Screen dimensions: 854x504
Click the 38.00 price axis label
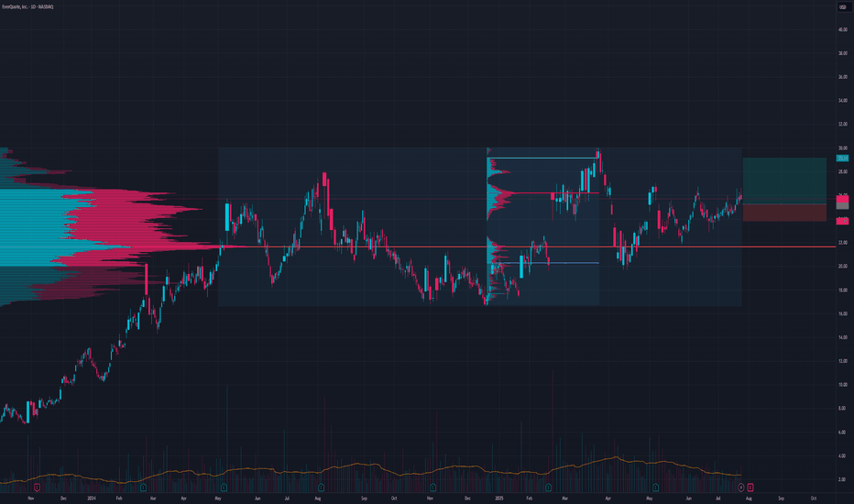[x=843, y=53]
